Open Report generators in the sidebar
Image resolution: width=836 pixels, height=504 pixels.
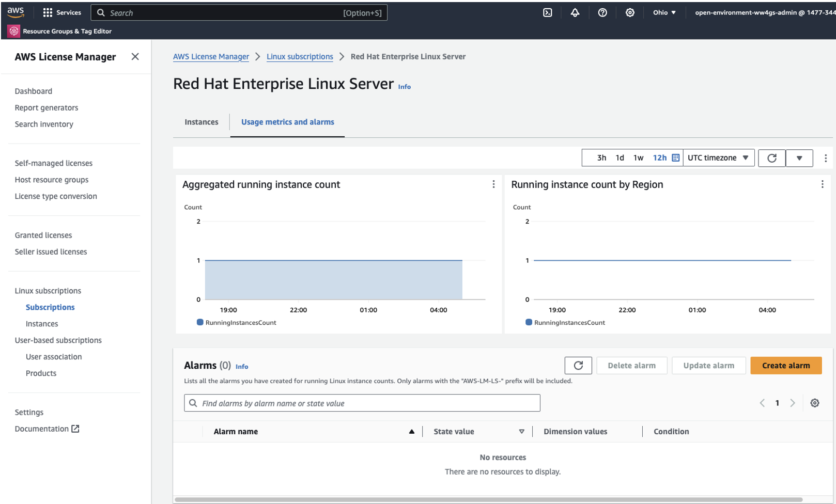click(47, 108)
